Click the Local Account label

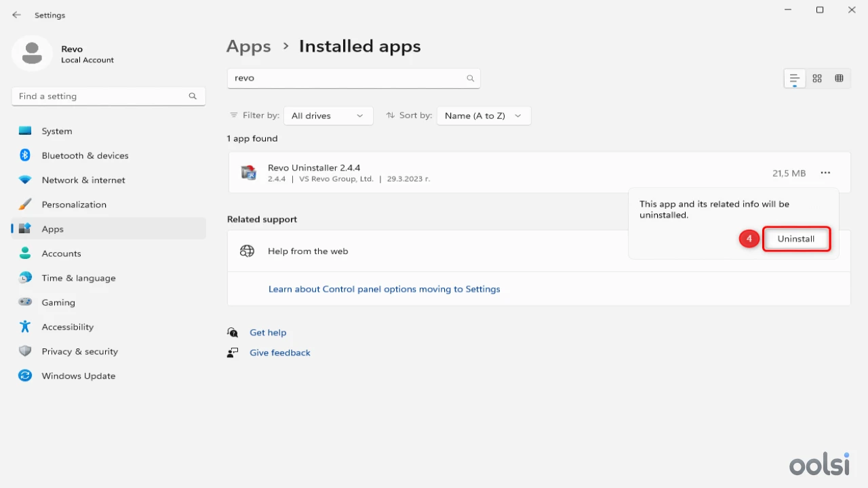pos(87,60)
